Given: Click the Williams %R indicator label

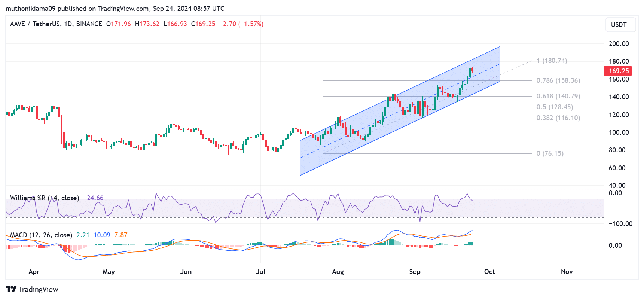Looking at the screenshot, I should coord(45,198).
